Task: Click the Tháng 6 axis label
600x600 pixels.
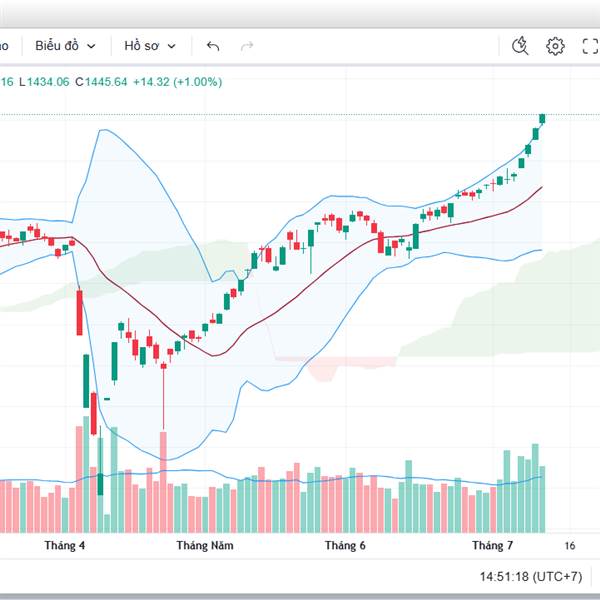Action: pos(345,545)
